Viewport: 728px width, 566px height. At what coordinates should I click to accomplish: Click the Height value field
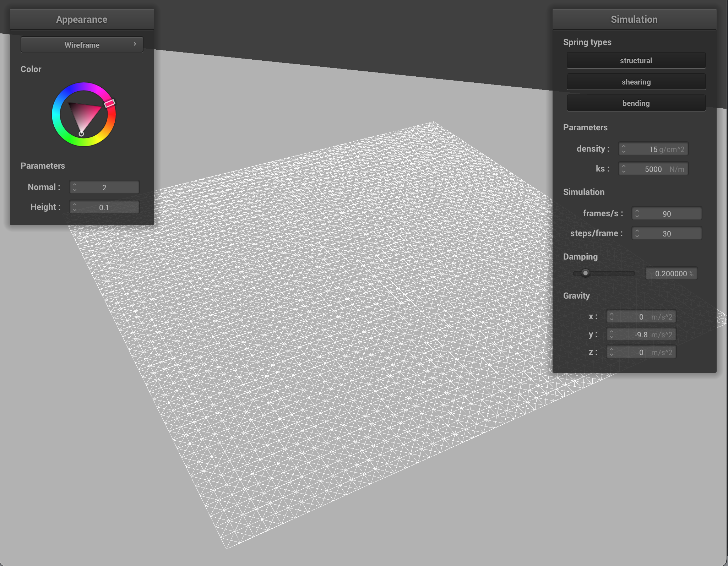(x=104, y=207)
